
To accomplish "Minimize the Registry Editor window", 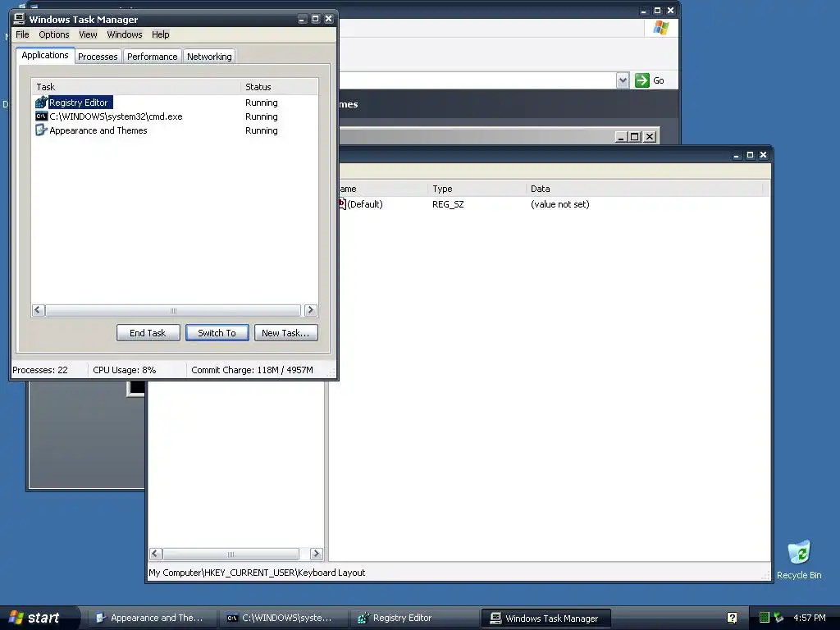I will coord(737,155).
